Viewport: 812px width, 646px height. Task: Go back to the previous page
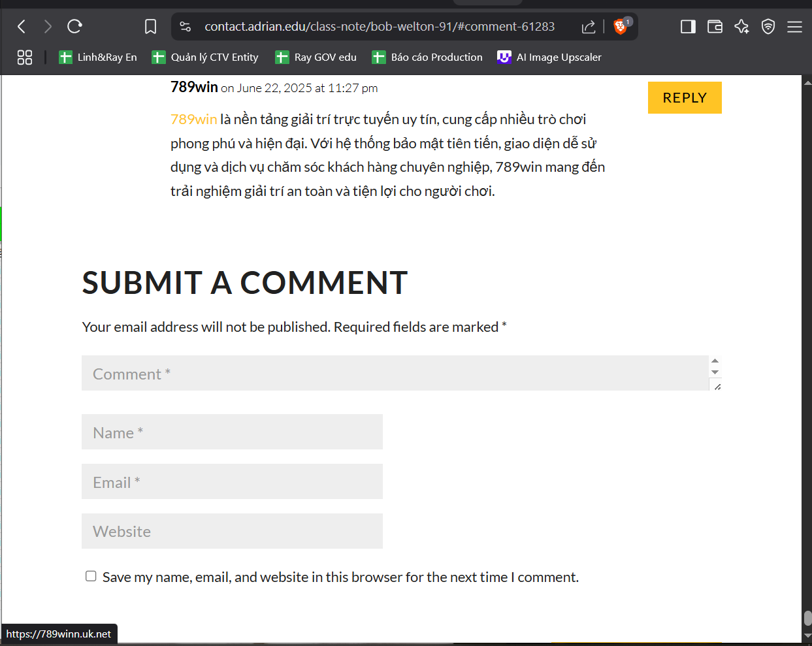[x=22, y=26]
